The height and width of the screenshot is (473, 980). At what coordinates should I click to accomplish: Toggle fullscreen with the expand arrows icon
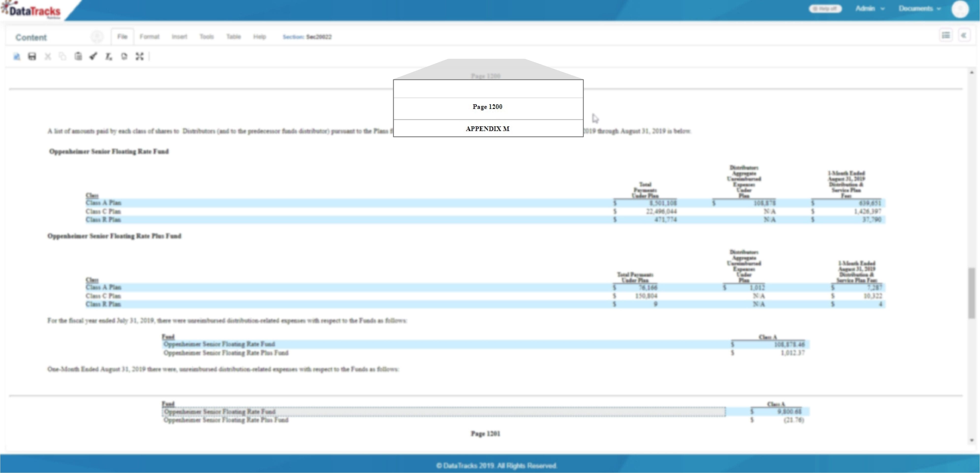140,57
